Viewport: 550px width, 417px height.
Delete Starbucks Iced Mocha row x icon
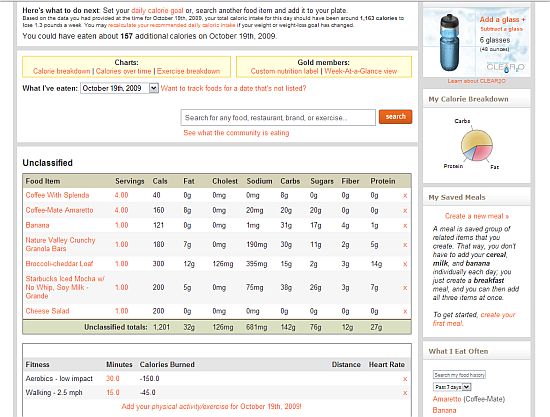405,288
